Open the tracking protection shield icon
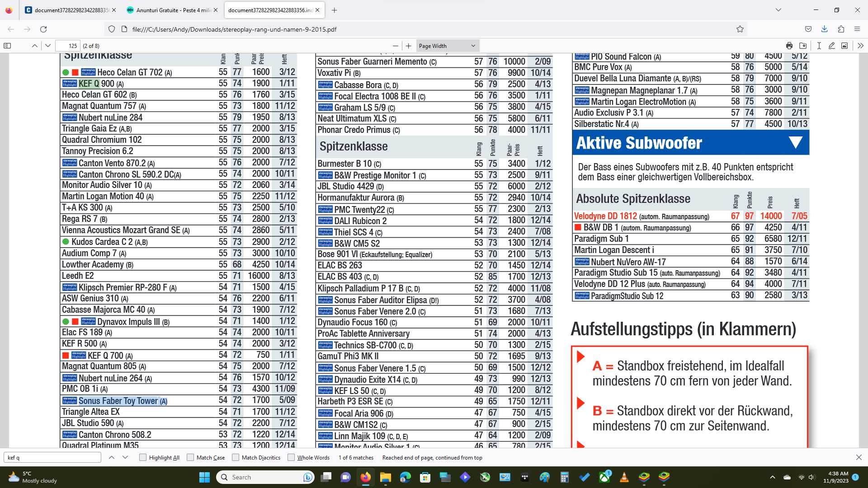868x488 pixels. click(x=112, y=29)
